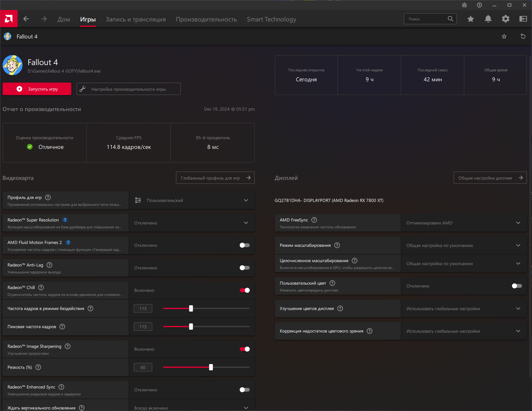Click Пиковая частота кадров value field
The image size is (532, 411).
(x=143, y=327)
